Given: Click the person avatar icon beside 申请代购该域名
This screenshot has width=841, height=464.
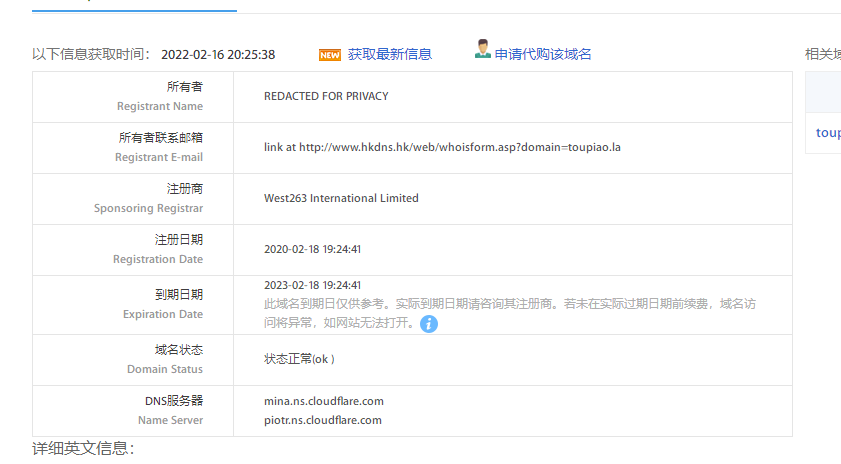Looking at the screenshot, I should 483,50.
